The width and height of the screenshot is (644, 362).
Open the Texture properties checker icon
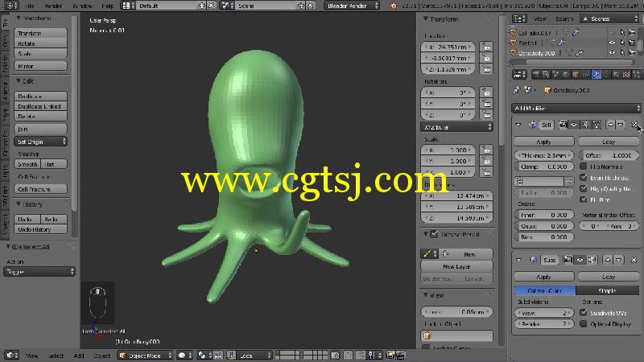pyautogui.click(x=626, y=74)
